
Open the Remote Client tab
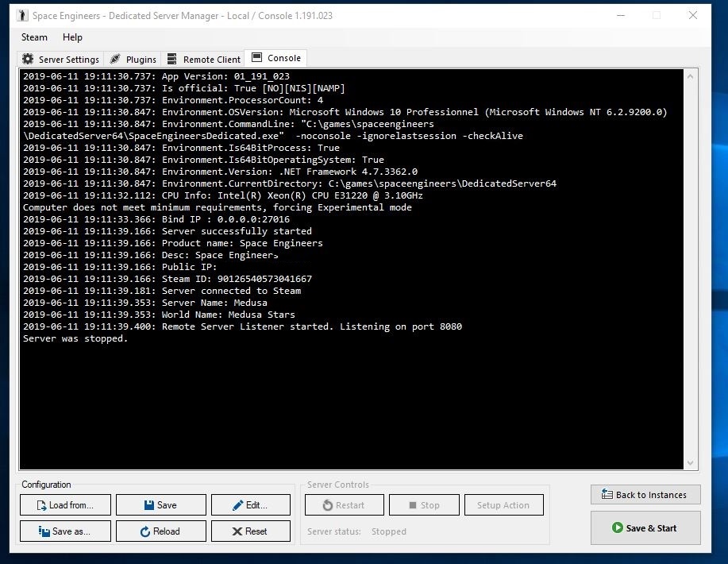203,59
